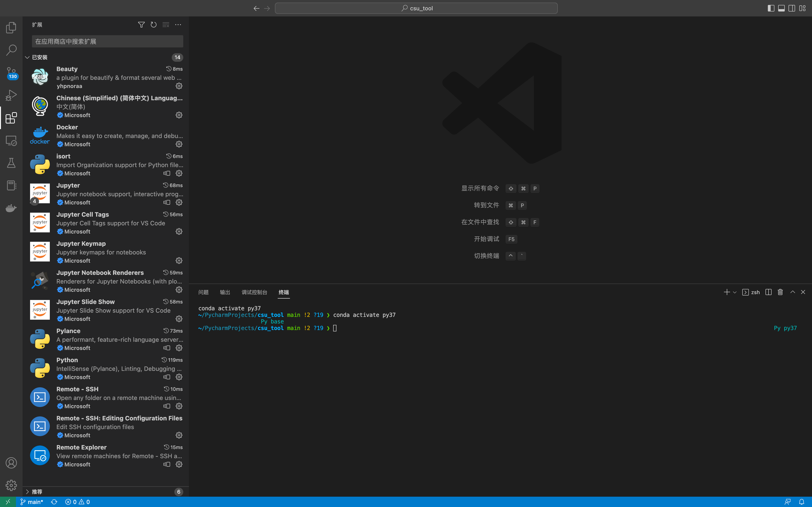Image resolution: width=812 pixels, height=507 pixels.
Task: Refresh the extensions list
Action: pos(153,25)
